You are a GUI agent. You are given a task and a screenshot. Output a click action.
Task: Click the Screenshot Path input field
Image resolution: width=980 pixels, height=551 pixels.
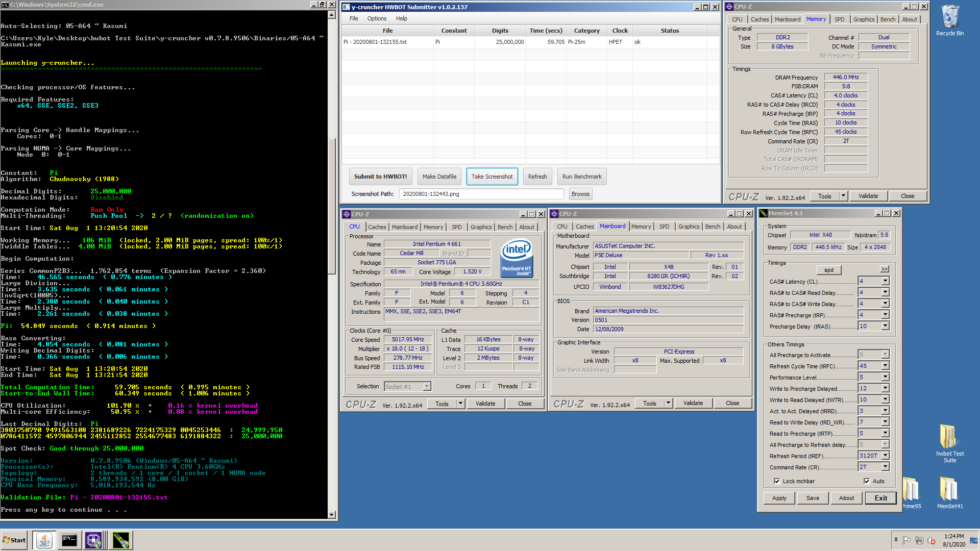pos(481,194)
